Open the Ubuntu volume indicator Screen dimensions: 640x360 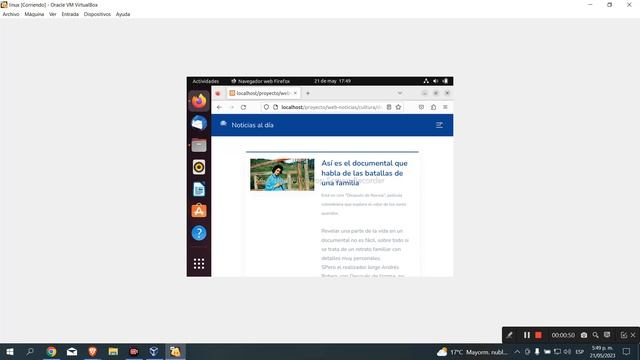click(436, 81)
